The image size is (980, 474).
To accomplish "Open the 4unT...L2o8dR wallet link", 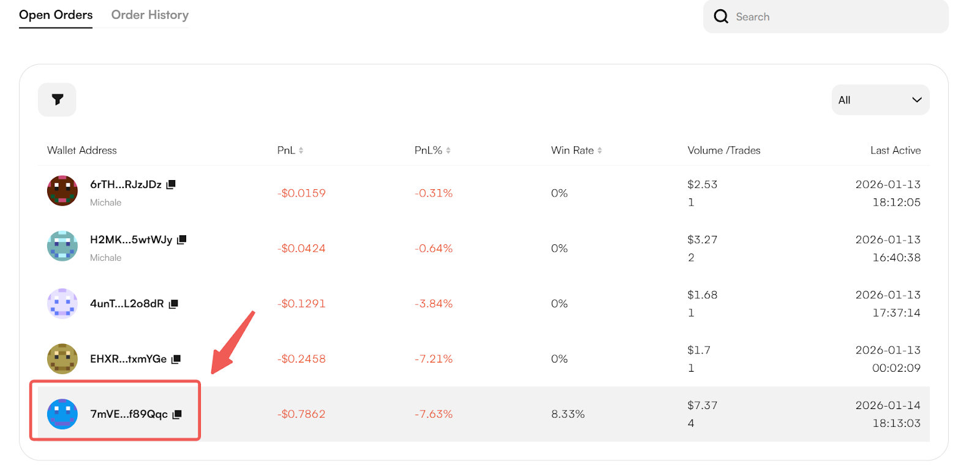I will [x=127, y=304].
